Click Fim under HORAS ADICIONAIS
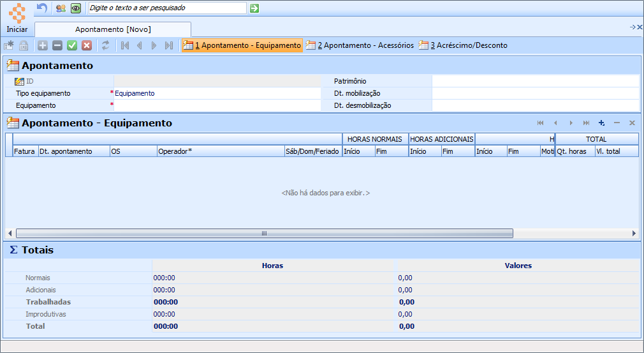644x353 pixels. [458, 151]
